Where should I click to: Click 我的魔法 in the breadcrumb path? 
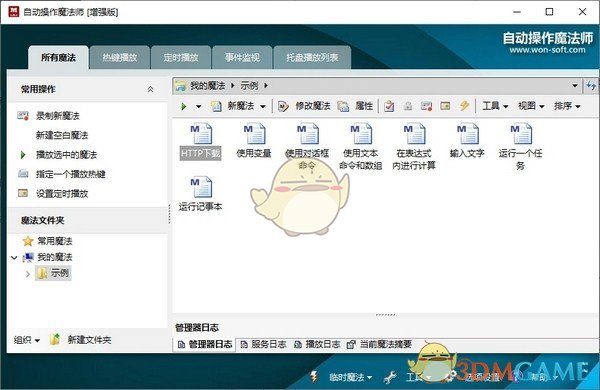(x=207, y=86)
